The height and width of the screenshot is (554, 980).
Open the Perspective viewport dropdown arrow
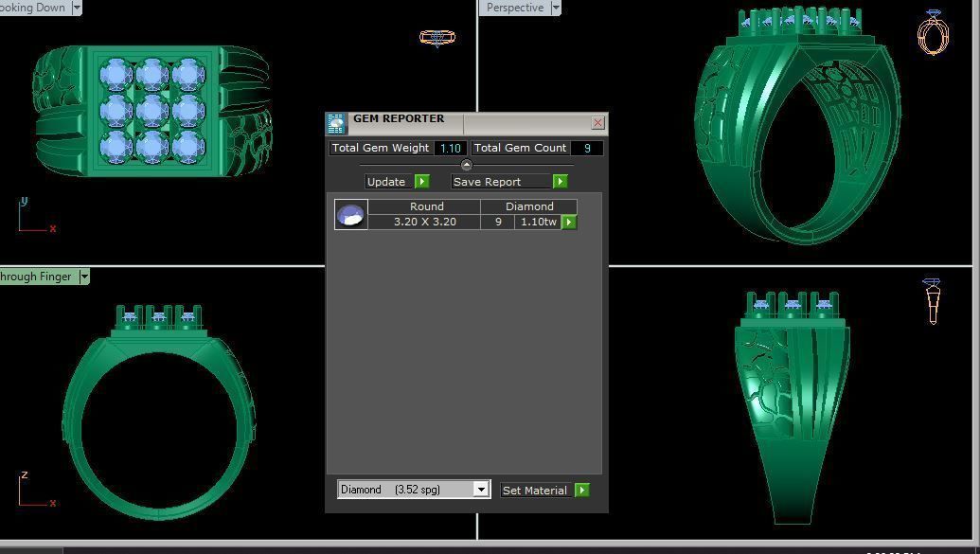coord(556,8)
